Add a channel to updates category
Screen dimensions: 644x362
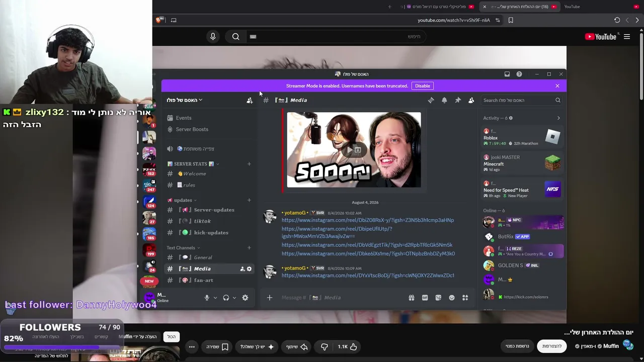click(249, 200)
